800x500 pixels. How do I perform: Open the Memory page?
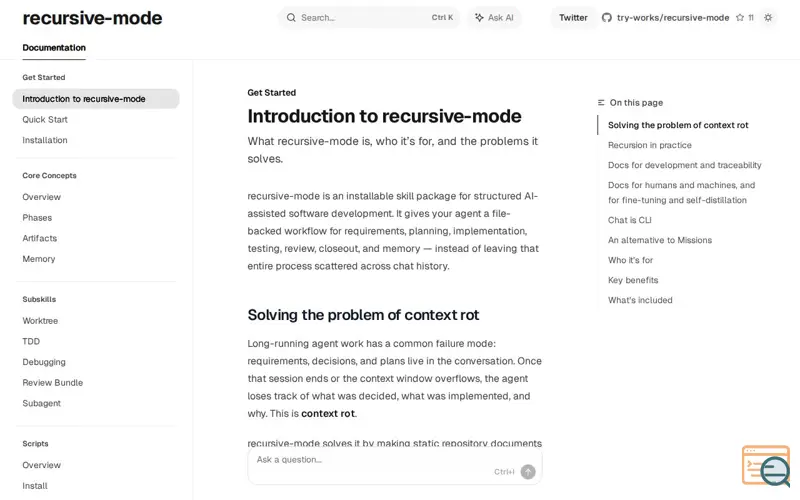[x=39, y=259]
